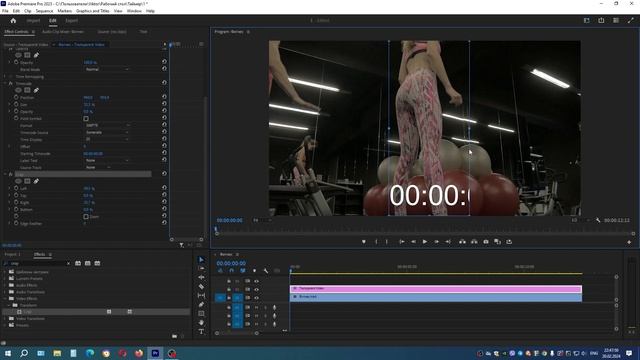Image resolution: width=640 pixels, height=360 pixels.
Task: Clear the Effects panel search field
Action: coord(68,263)
